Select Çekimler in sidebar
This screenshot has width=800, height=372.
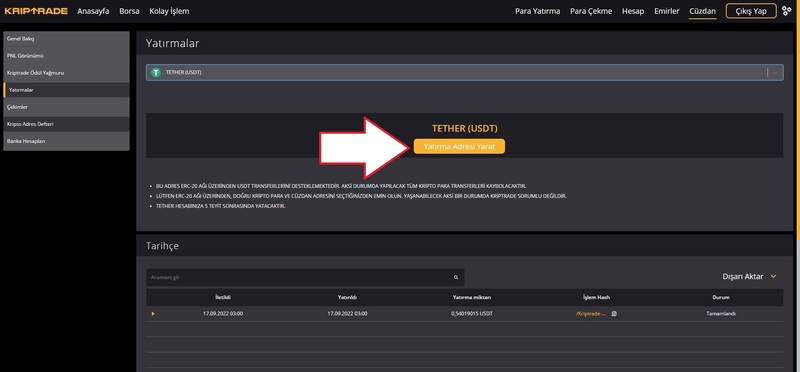coord(66,107)
